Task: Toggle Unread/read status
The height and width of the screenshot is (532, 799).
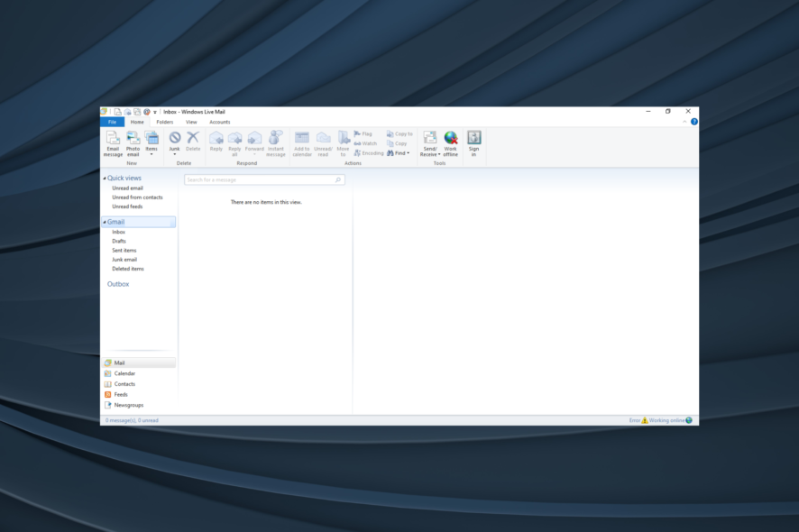Action: click(323, 143)
